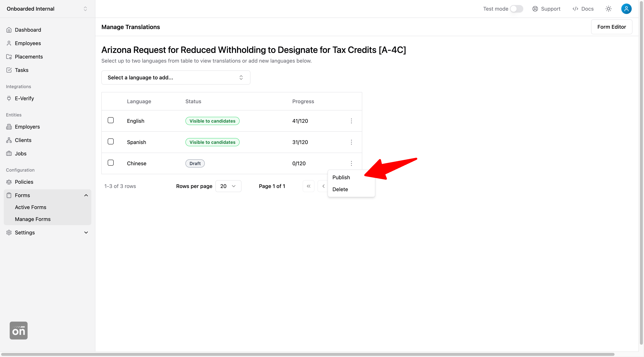Check the English row checkbox

tap(111, 120)
